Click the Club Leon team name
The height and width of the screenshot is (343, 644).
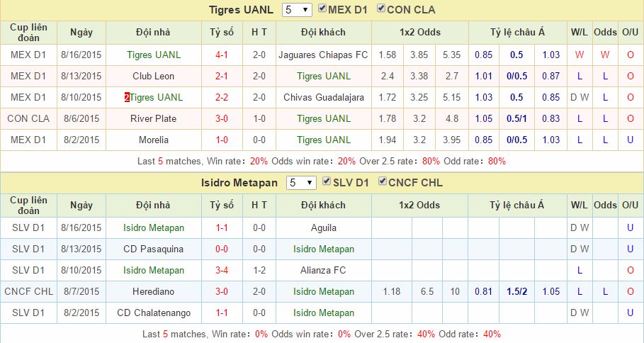coord(154,76)
